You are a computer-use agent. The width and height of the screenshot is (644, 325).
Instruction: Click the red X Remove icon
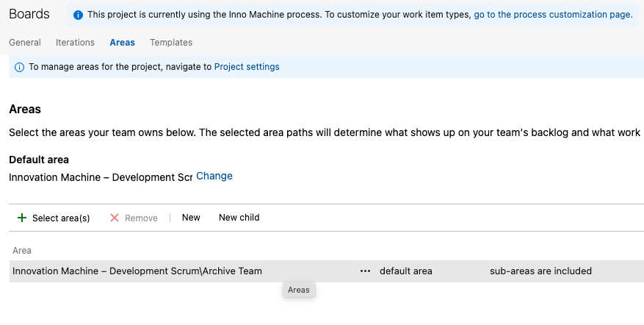click(115, 218)
